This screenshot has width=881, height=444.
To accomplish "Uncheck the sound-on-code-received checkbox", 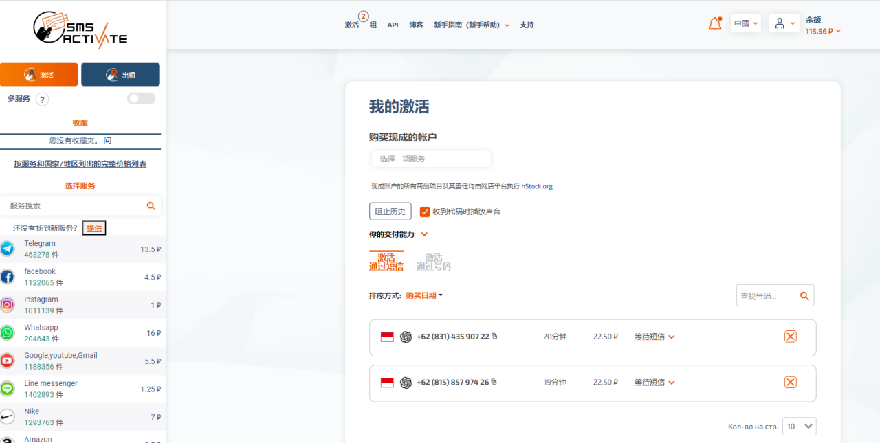I will (425, 212).
